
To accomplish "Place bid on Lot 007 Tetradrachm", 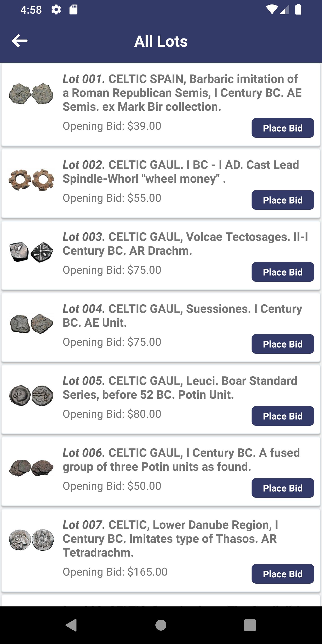I will click(x=283, y=574).
